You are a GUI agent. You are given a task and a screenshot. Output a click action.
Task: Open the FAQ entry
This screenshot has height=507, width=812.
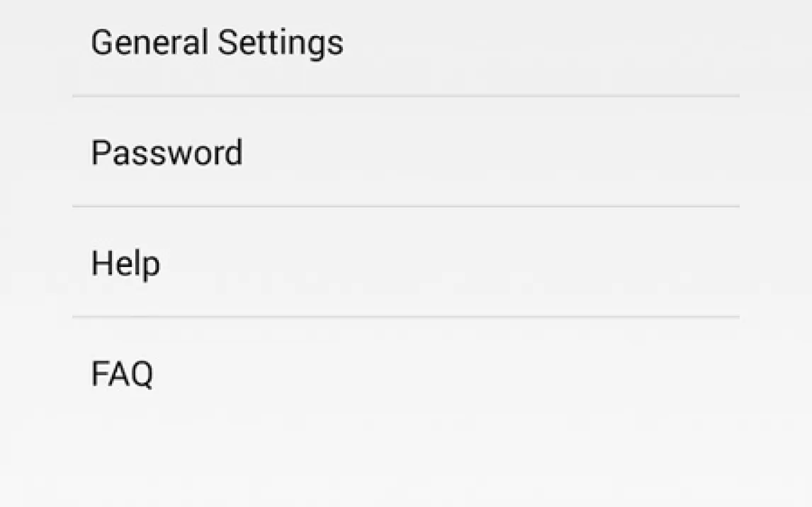click(x=406, y=372)
